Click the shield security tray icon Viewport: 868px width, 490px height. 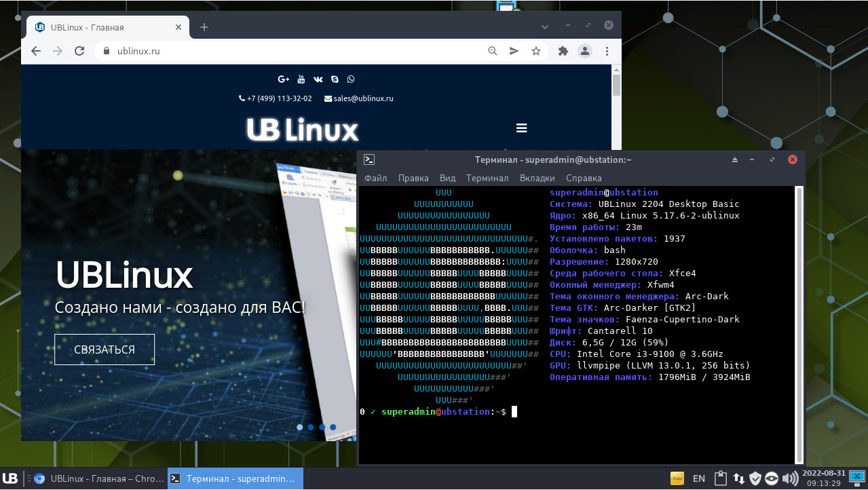coord(755,478)
